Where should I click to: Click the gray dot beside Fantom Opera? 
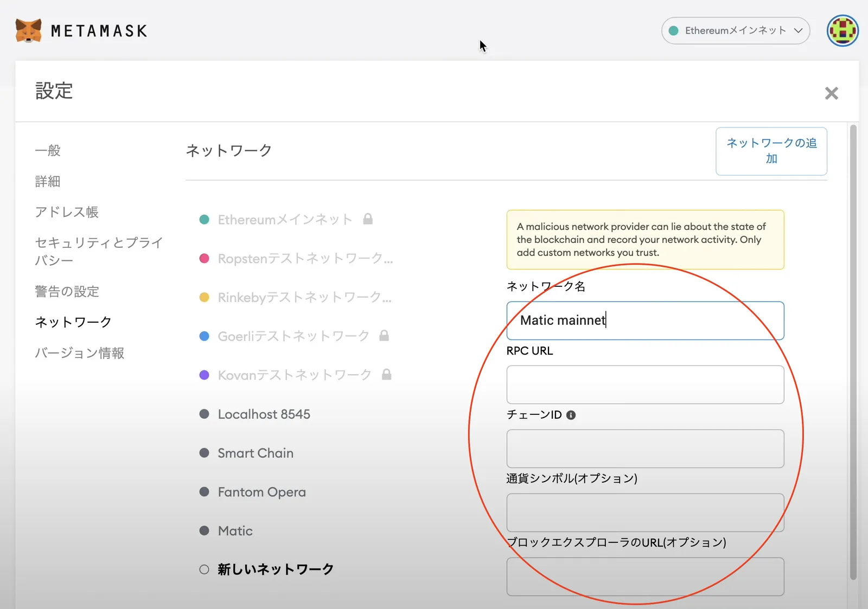205,492
